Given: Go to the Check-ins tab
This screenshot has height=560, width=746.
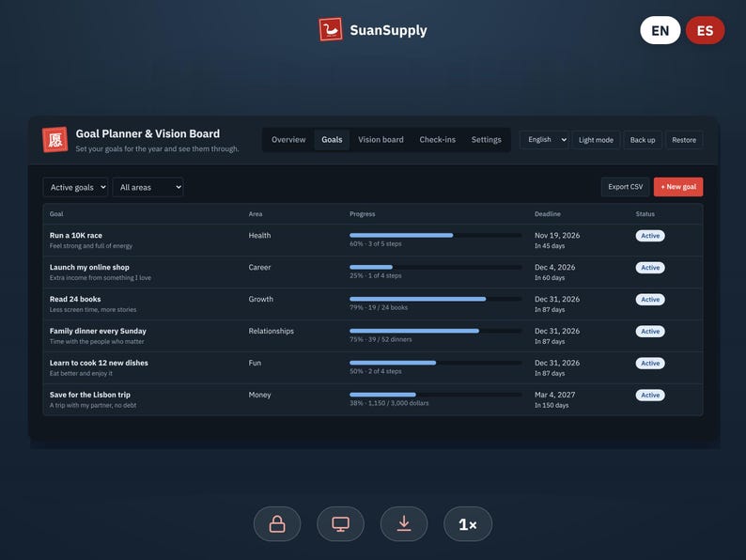Looking at the screenshot, I should pos(437,139).
